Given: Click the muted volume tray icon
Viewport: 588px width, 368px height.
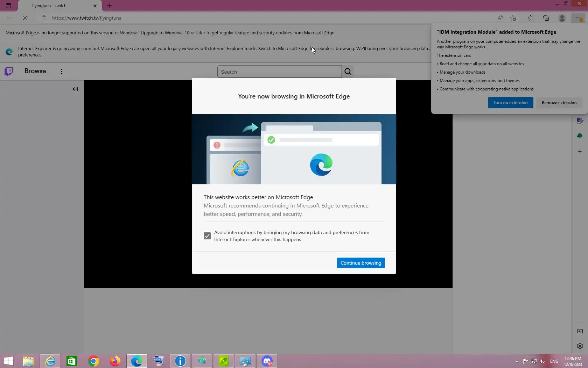Looking at the screenshot, I should click(x=542, y=361).
